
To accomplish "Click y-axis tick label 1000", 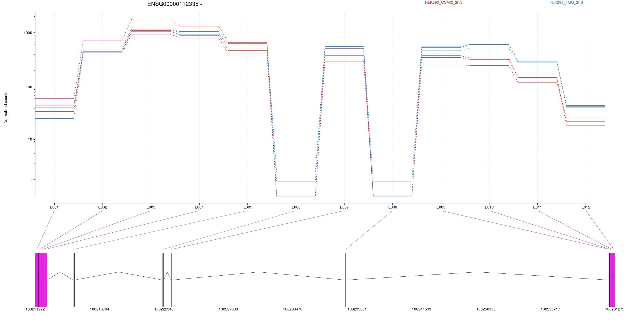I will click(x=28, y=33).
